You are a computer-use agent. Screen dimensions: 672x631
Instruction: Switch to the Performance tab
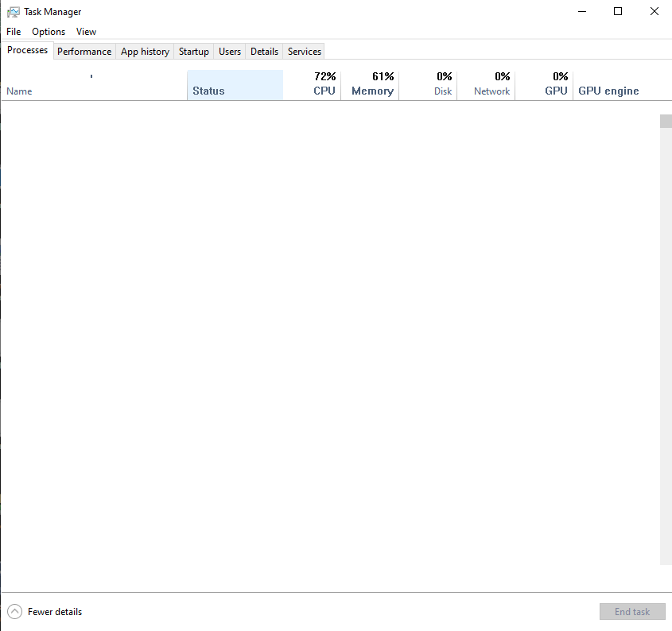tap(84, 52)
